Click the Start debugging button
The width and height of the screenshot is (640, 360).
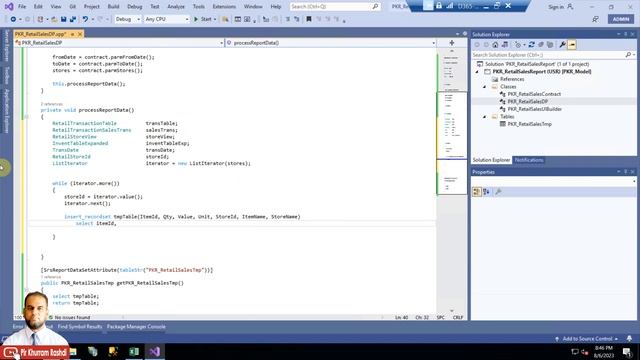point(202,19)
